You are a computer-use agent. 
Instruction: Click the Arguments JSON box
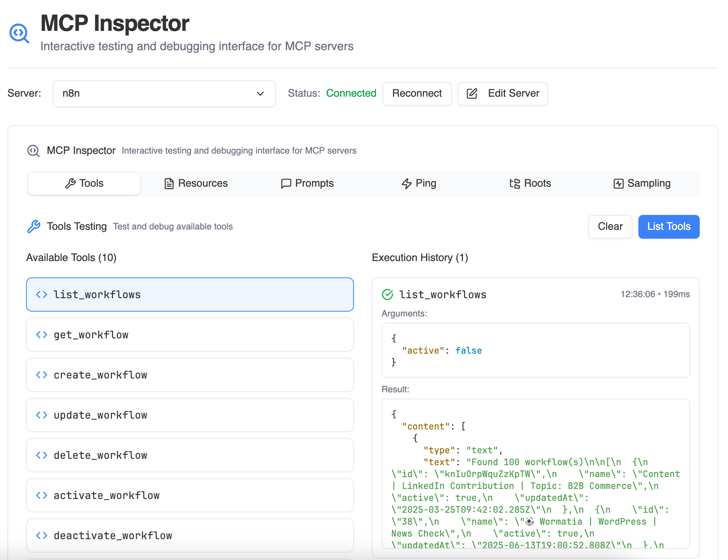click(536, 350)
